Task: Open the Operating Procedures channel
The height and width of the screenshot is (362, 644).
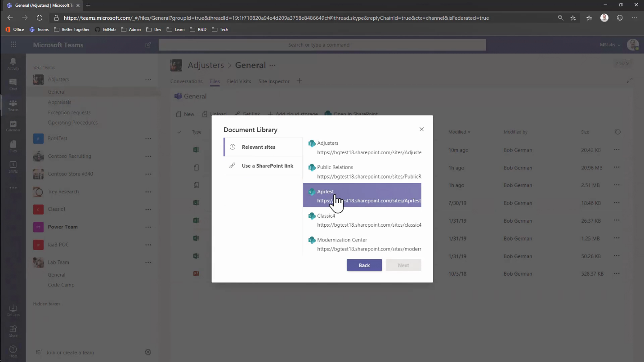Action: pyautogui.click(x=73, y=122)
